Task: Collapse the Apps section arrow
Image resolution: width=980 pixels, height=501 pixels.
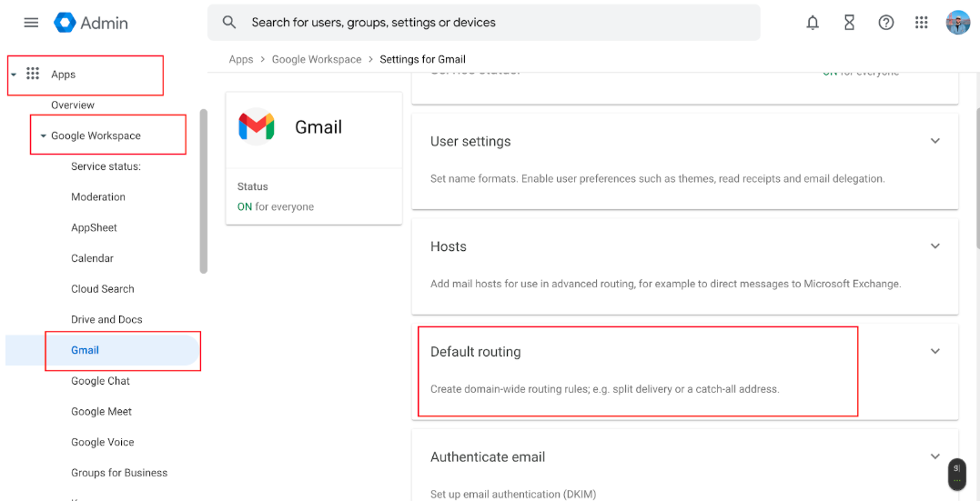Action: (14, 75)
